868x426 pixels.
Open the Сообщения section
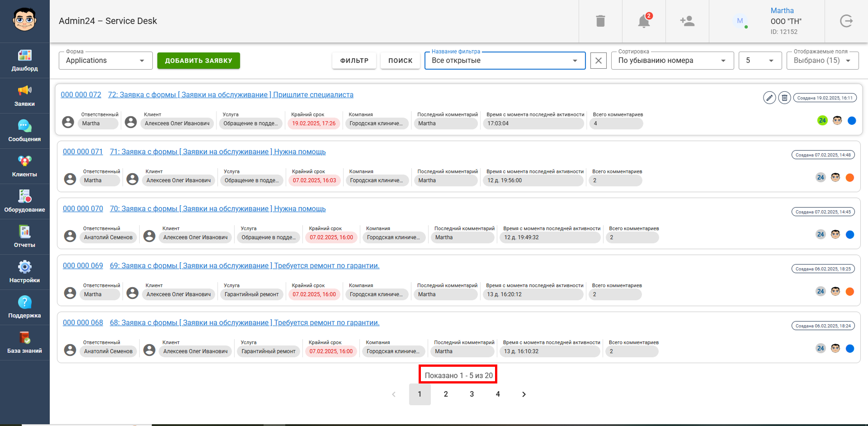click(24, 131)
